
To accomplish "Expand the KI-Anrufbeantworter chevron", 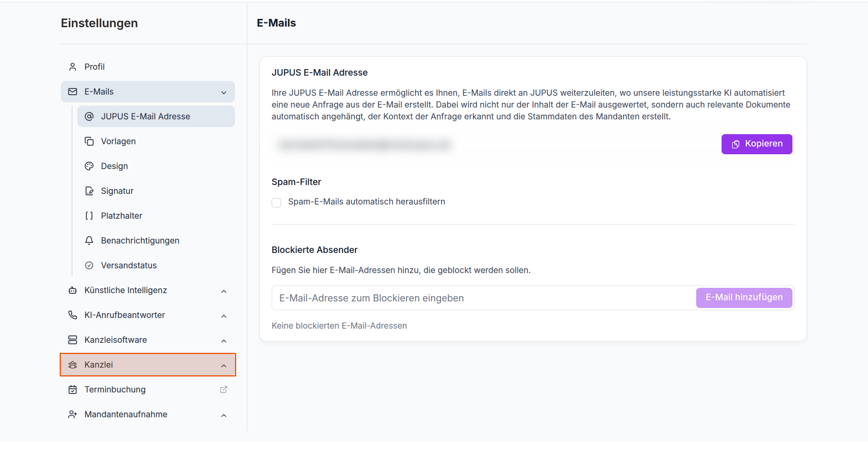I will click(x=224, y=316).
